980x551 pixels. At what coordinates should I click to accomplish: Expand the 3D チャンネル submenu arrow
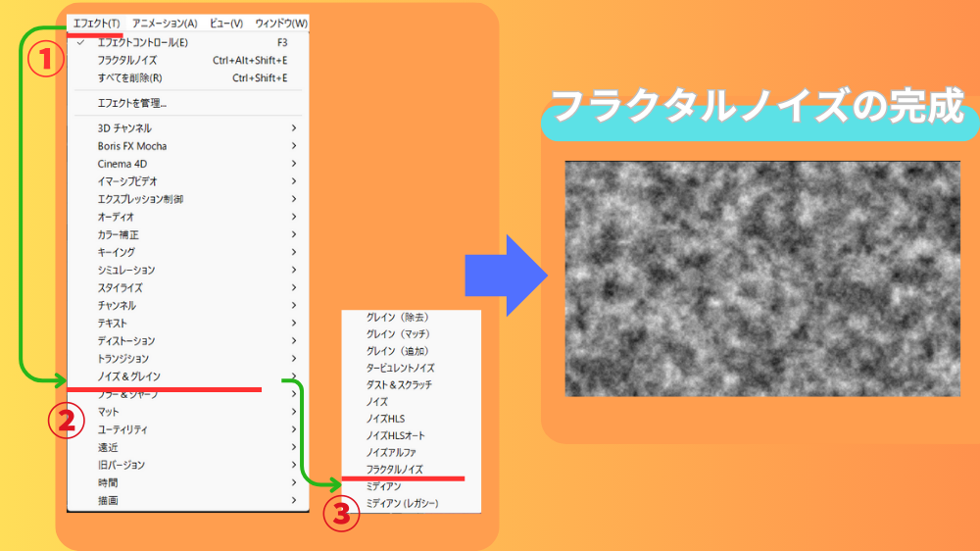pyautogui.click(x=293, y=128)
